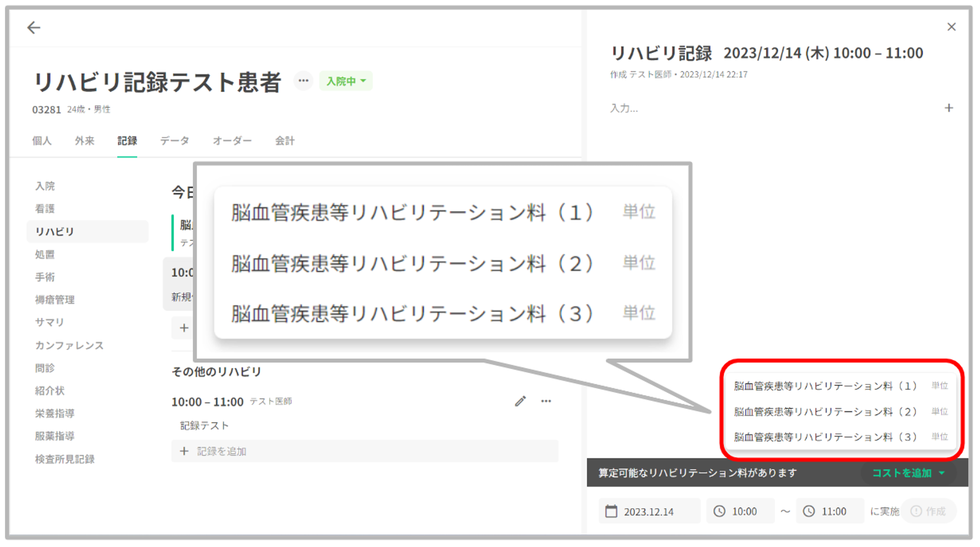This screenshot has height=547, width=980.
Task: Open the patient name three-dot menu
Action: (303, 81)
